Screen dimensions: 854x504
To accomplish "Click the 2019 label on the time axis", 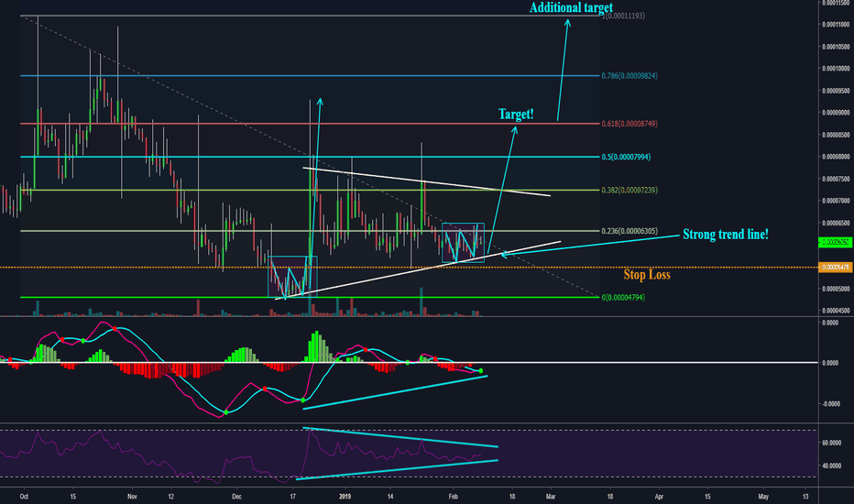I will (x=345, y=497).
